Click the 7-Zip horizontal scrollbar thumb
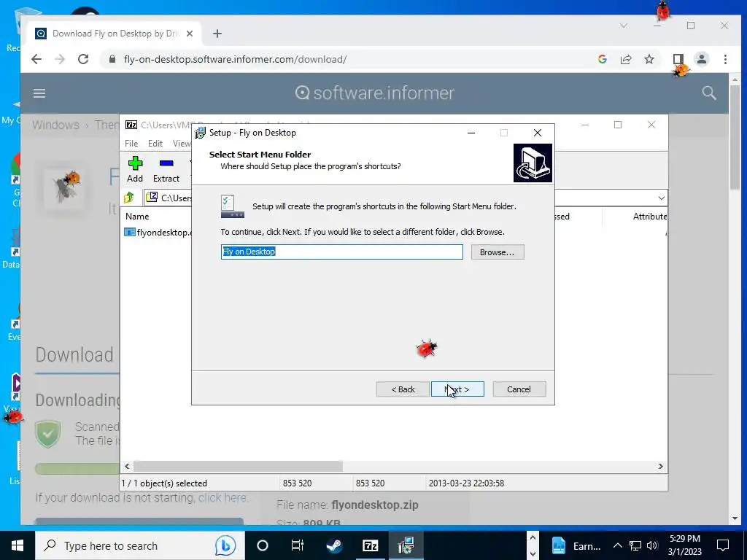 click(x=238, y=466)
